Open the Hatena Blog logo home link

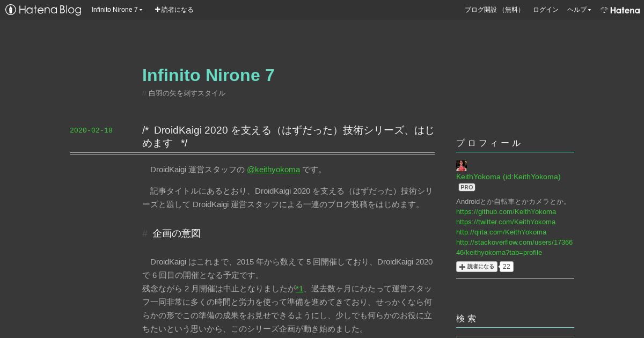pos(43,10)
